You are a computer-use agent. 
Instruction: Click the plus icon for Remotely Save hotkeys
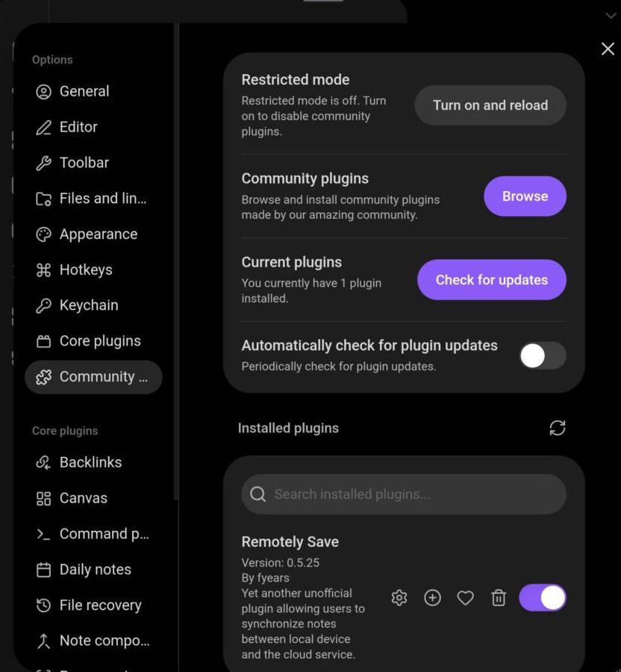pyautogui.click(x=432, y=597)
